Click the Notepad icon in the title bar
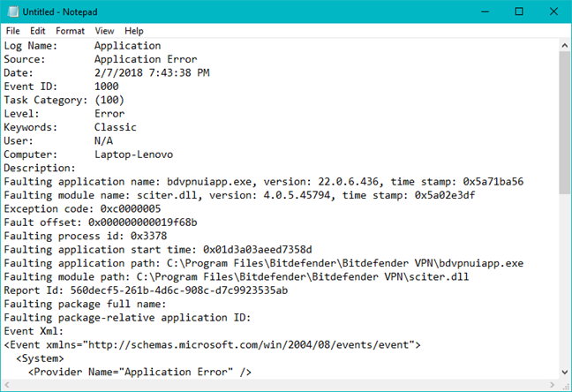 [12, 11]
